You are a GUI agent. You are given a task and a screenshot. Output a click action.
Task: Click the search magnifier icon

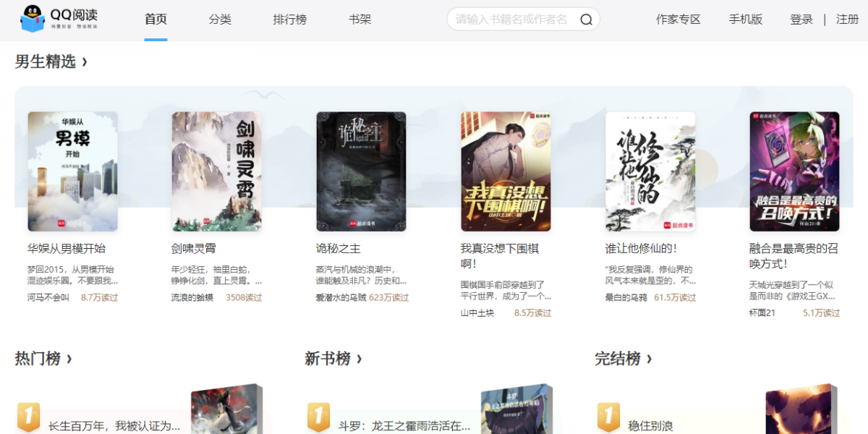[586, 20]
